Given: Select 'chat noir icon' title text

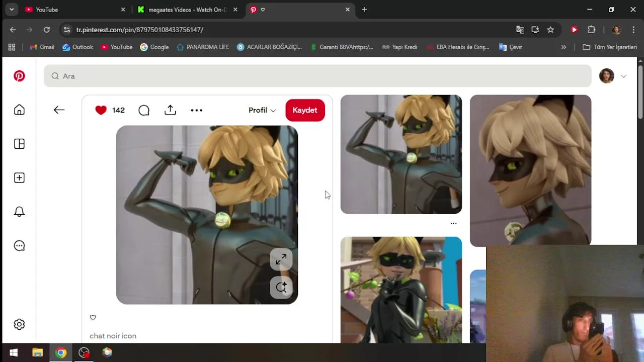Looking at the screenshot, I should pyautogui.click(x=113, y=336).
